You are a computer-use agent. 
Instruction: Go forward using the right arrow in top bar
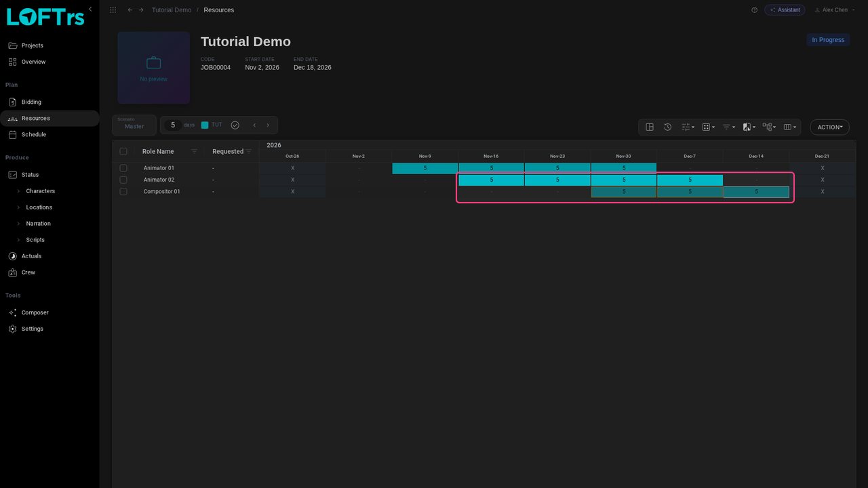pos(141,10)
